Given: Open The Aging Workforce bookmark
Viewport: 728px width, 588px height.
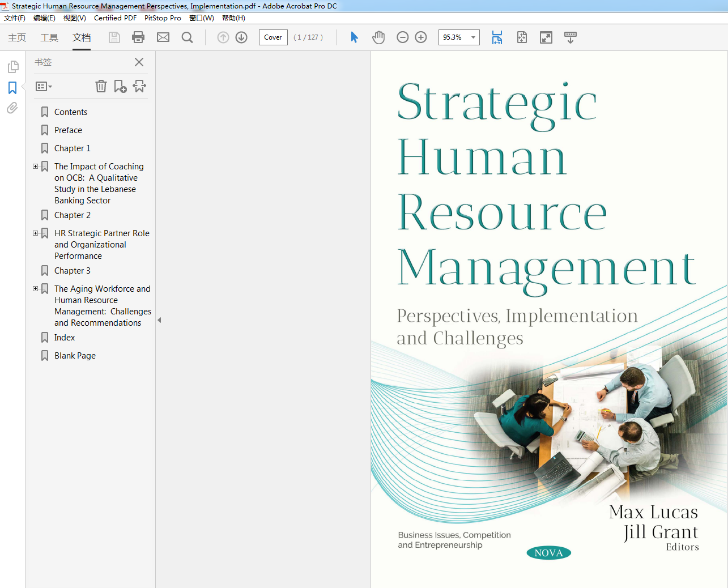Looking at the screenshot, I should [103, 306].
